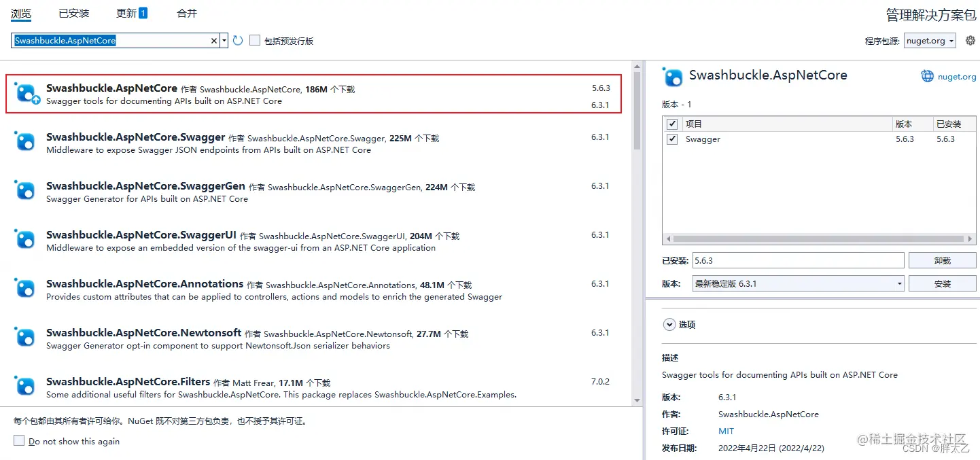Open the package source nuget.org dropdown
This screenshot has width=980, height=460.
coord(930,41)
